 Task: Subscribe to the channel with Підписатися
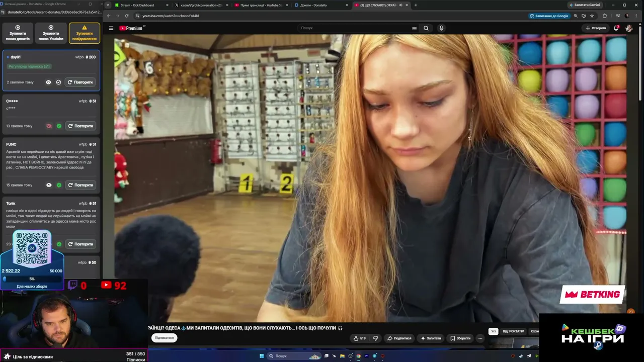164,338
